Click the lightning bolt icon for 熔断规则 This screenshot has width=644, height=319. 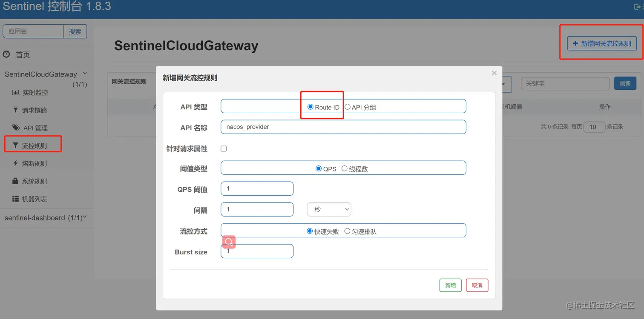point(16,163)
